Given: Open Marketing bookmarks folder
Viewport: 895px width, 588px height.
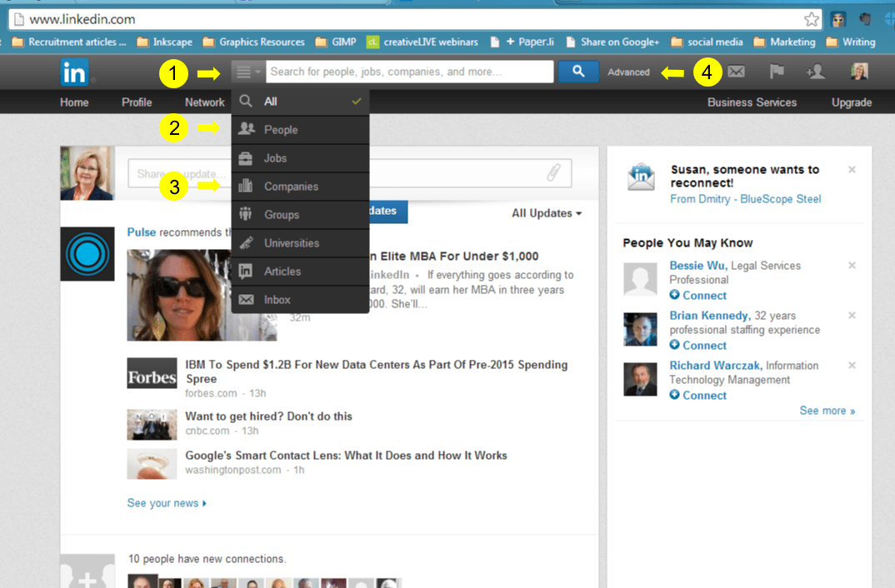Looking at the screenshot, I should (785, 42).
